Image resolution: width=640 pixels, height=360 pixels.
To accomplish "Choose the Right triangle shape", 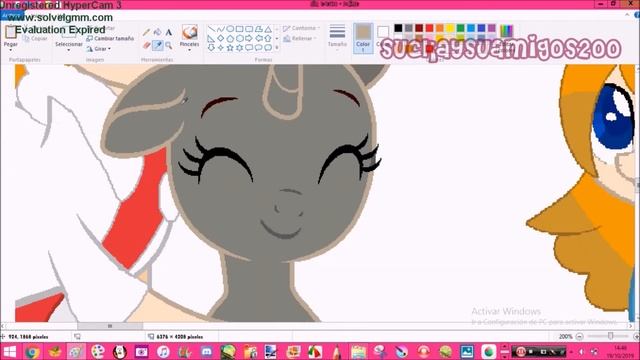I will 211,38.
